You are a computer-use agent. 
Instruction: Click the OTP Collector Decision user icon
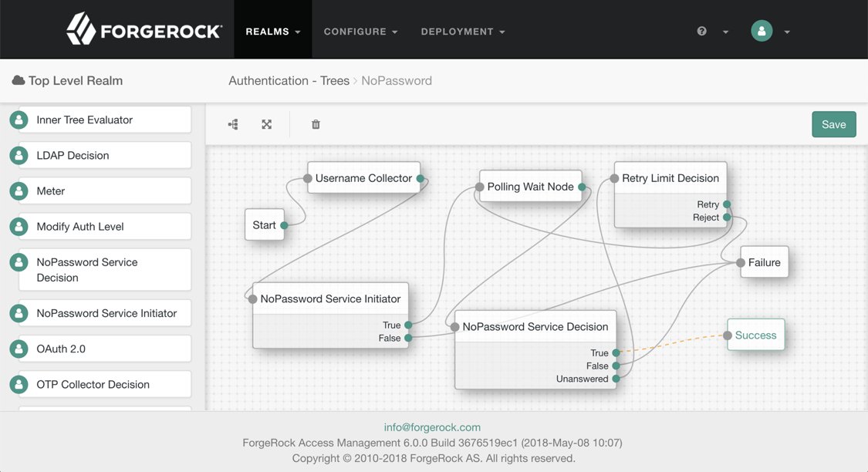coord(19,384)
